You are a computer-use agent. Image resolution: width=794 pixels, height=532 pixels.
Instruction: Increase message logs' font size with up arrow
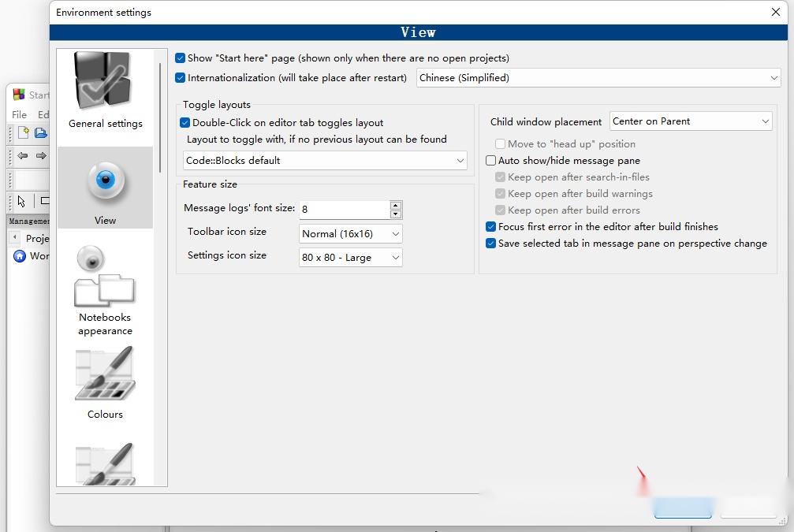[396, 205]
